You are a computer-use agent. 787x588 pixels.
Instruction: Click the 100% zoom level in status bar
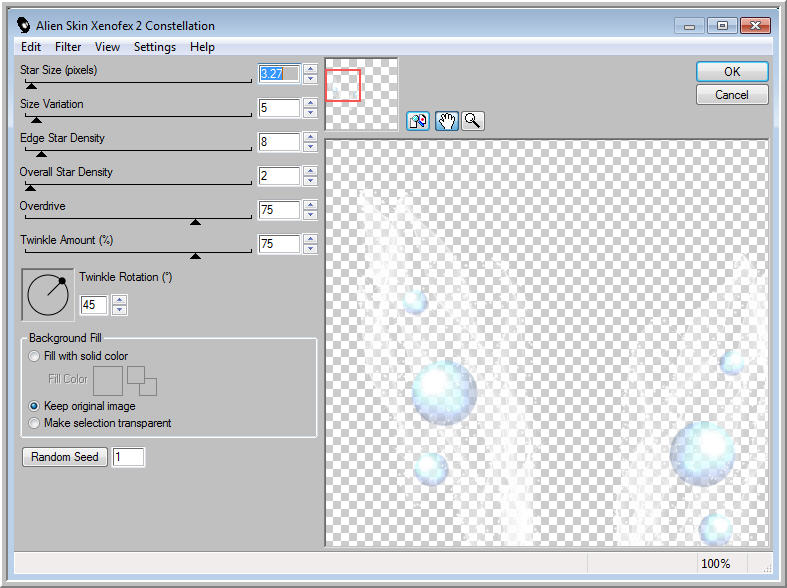point(715,564)
